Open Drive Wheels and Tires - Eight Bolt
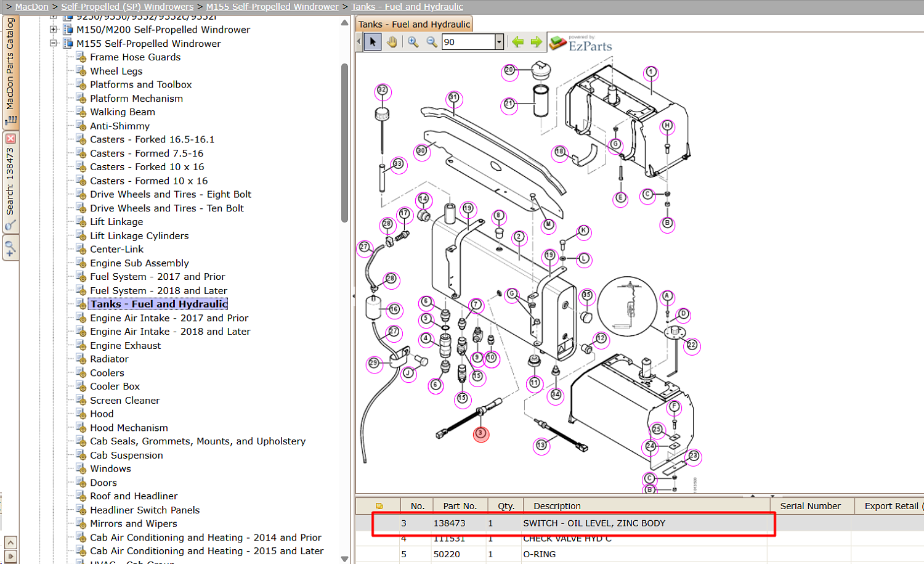 point(171,194)
